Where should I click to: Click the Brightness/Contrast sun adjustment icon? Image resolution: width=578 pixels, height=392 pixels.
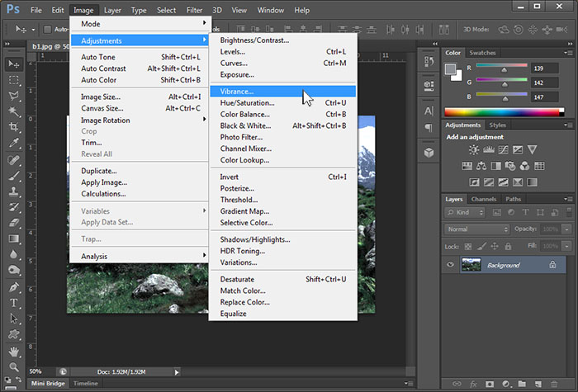(x=473, y=149)
